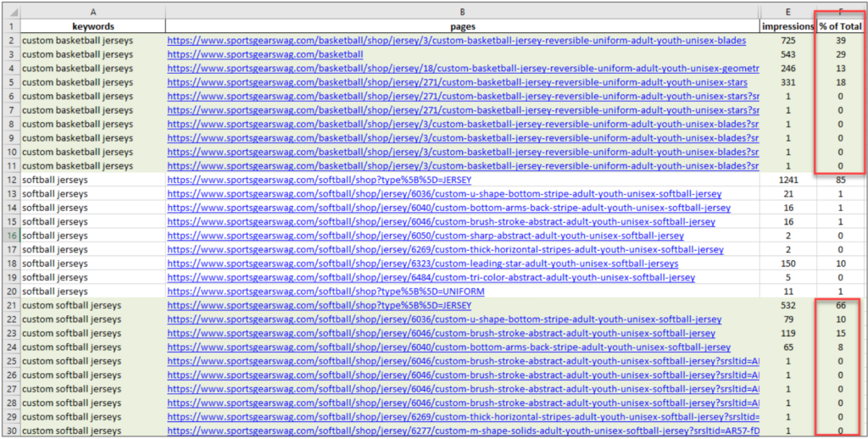The height and width of the screenshot is (439, 868).
Task: Open the unisex-geometr link in row 4
Action: point(463,68)
